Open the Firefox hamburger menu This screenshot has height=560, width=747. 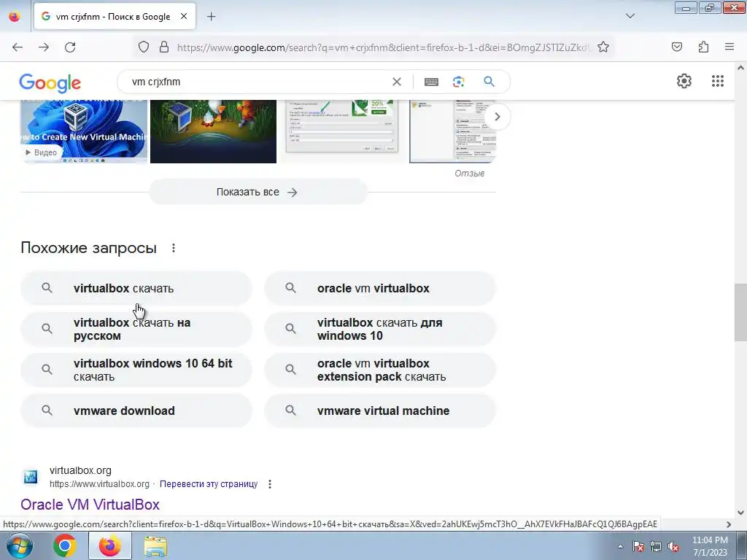point(729,47)
